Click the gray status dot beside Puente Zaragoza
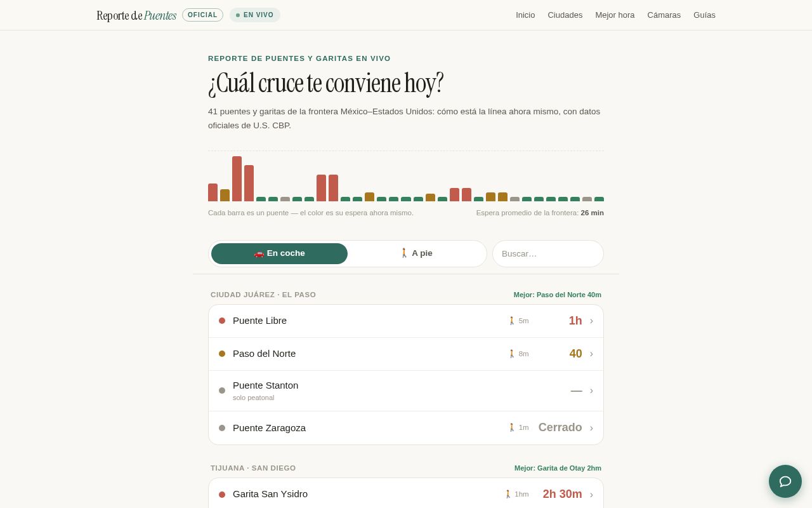This screenshot has width=812, height=508. (222, 428)
